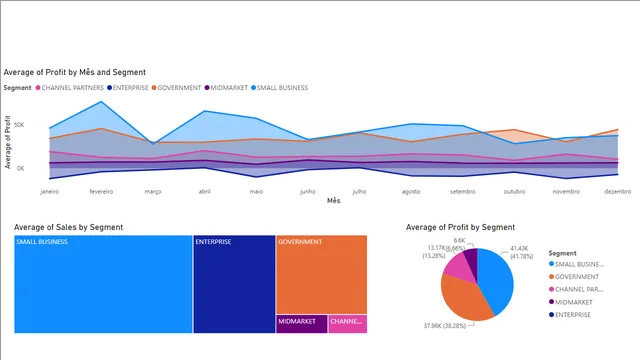The height and width of the screenshot is (360, 640).
Task: Click the CHANNEL PARTNERS legend marker in line chart
Action: coord(38,88)
